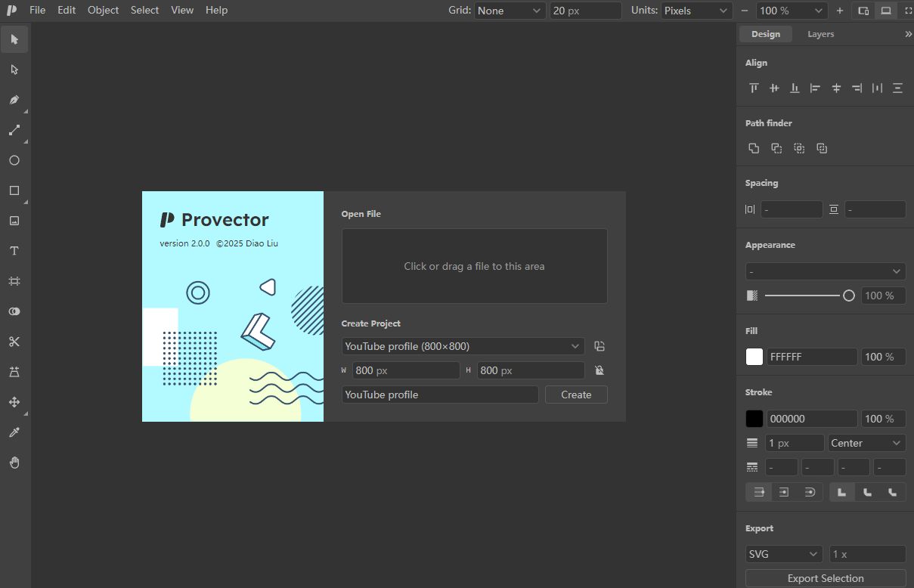Select the Eyedropper tool
This screenshot has height=588, width=914.
pos(14,432)
